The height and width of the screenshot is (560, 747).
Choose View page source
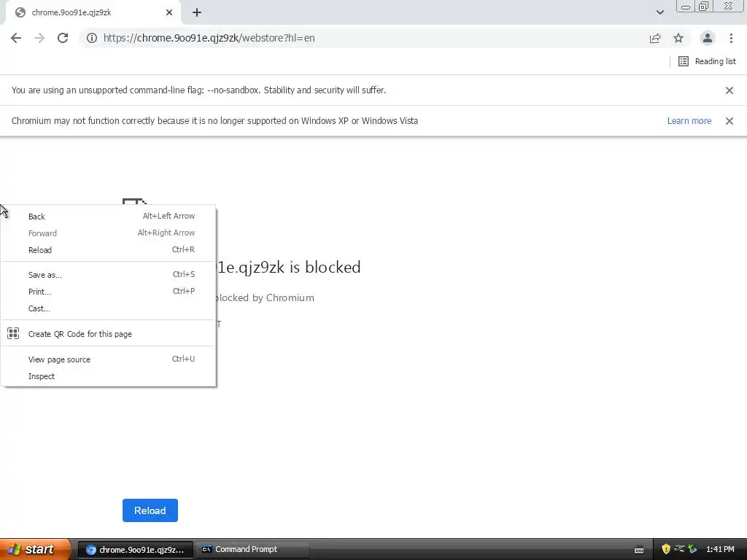pyautogui.click(x=108, y=359)
